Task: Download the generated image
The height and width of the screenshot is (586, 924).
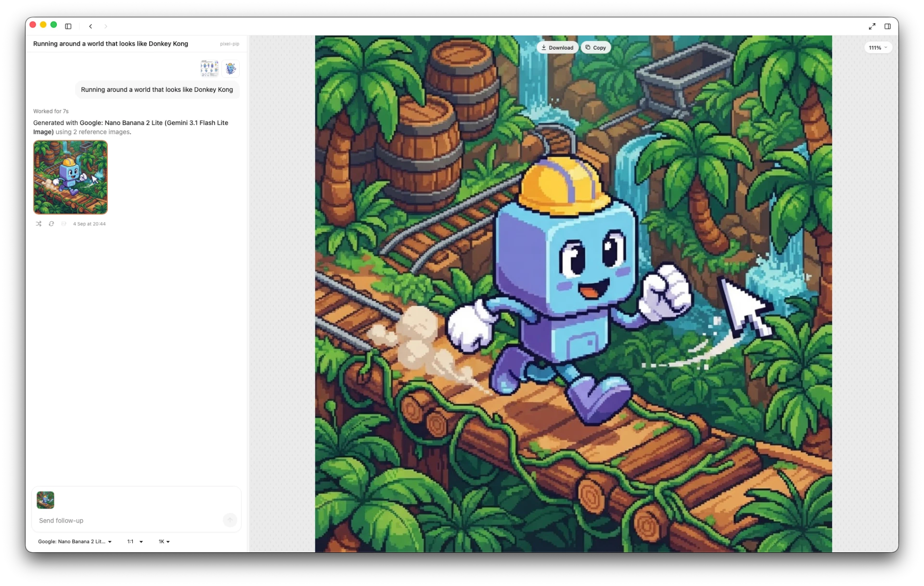Action: 557,48
